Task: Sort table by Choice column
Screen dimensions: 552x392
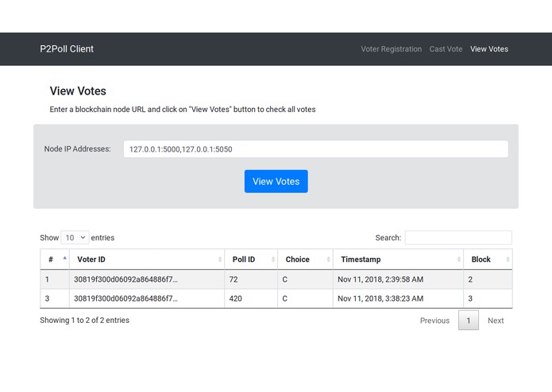Action: coord(305,259)
